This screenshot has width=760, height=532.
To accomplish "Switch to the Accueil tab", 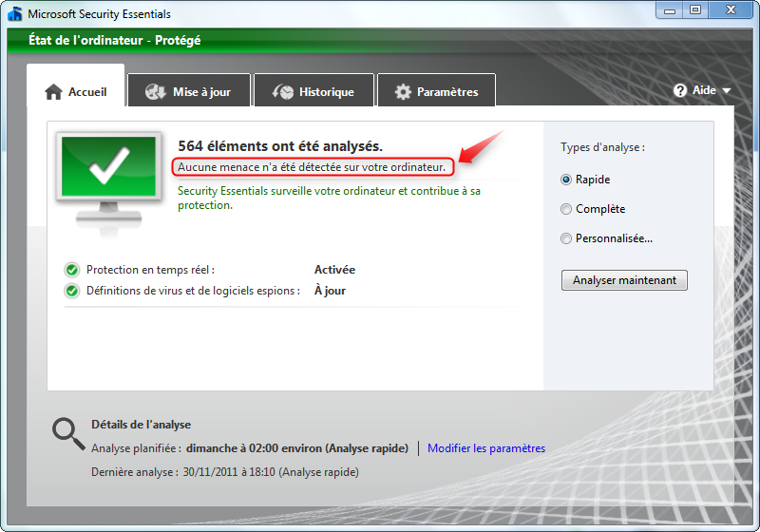I will [x=76, y=85].
